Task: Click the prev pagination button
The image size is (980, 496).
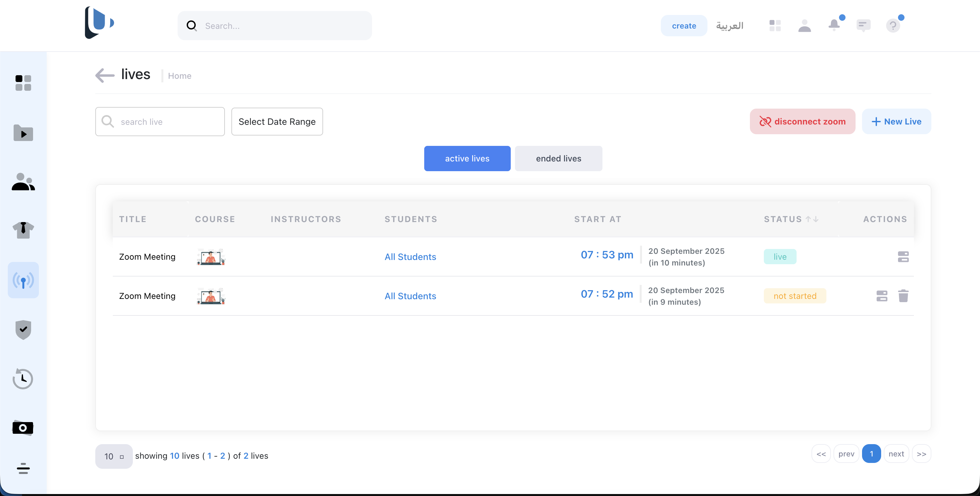Action: 846,454
